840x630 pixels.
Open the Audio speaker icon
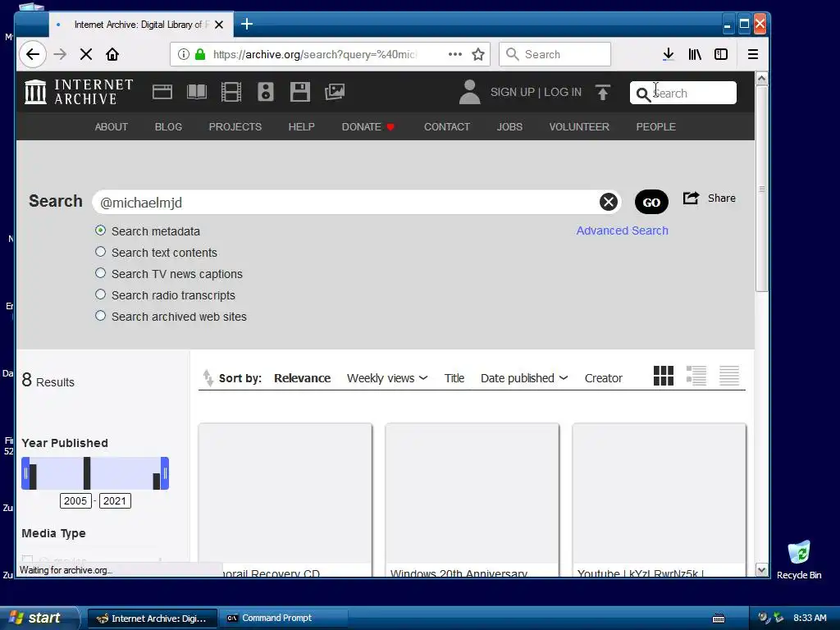pos(265,92)
